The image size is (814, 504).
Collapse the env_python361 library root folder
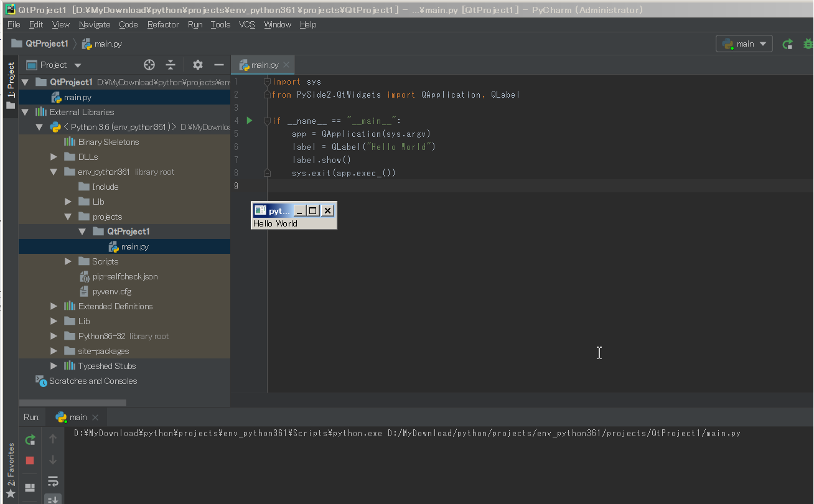[x=54, y=172]
